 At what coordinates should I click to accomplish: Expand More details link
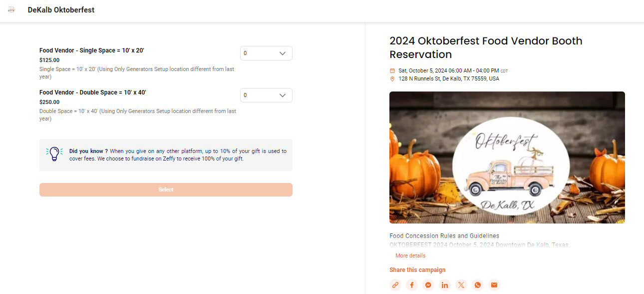(x=410, y=255)
